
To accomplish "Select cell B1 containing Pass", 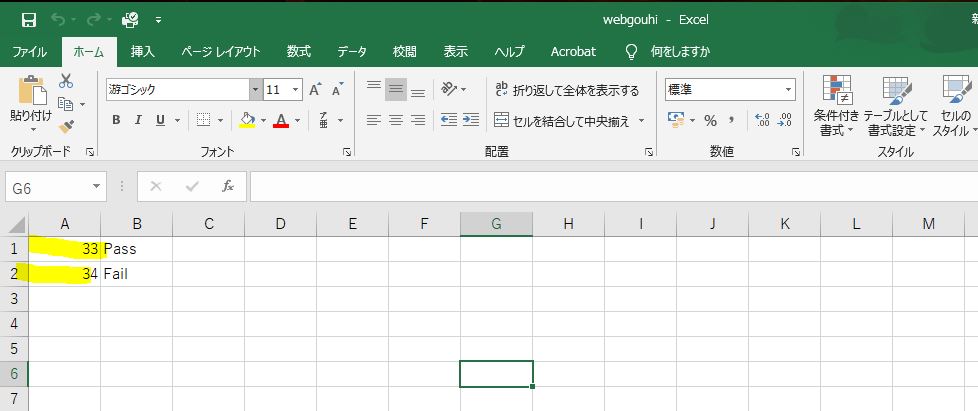I will pos(136,249).
